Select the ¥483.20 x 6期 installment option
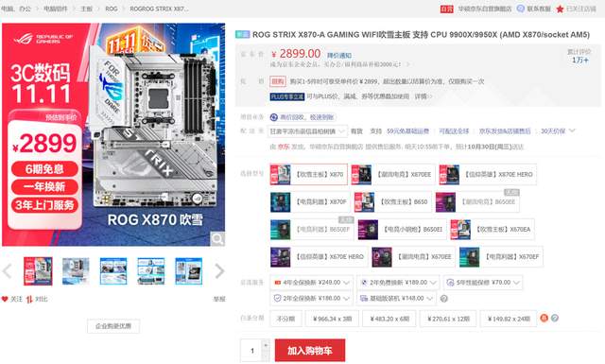This screenshot has height=364, width=605. pos(389,319)
